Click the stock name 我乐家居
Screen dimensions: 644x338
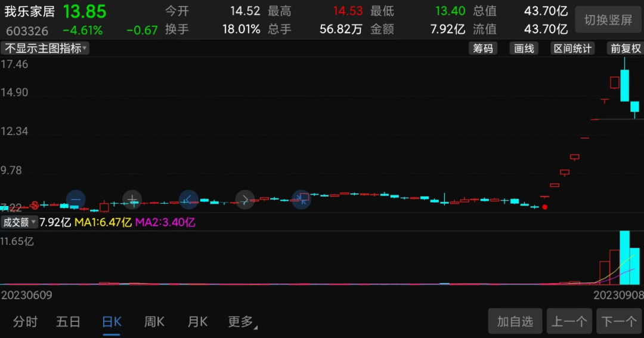(x=30, y=11)
